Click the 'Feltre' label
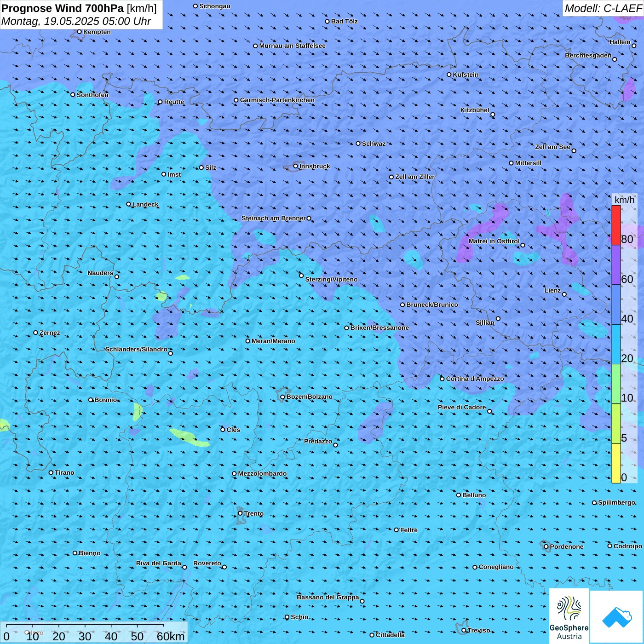 409,530
